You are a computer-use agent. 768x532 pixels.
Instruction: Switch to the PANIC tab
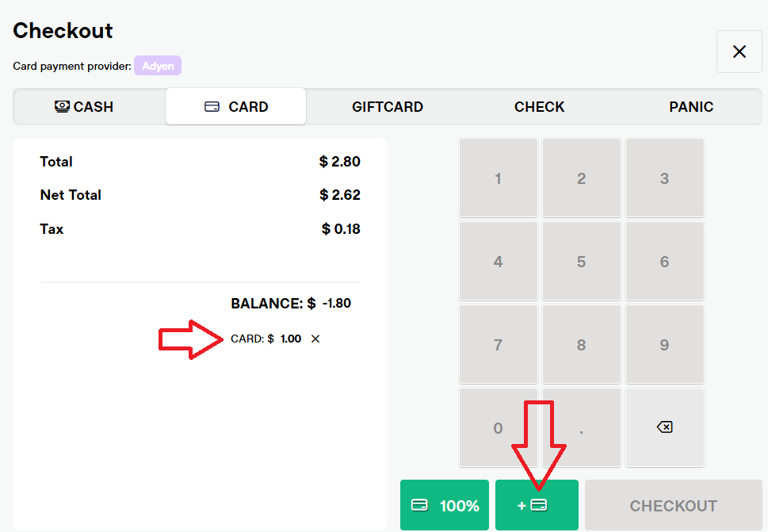(690, 106)
